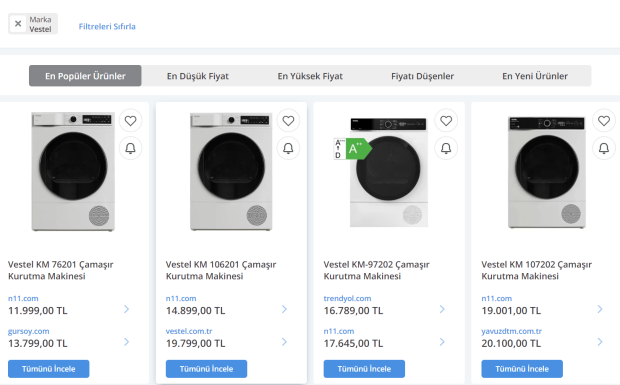620x385 pixels.
Task: Open the 11.999,00 TL offer chevron
Action: [127, 309]
